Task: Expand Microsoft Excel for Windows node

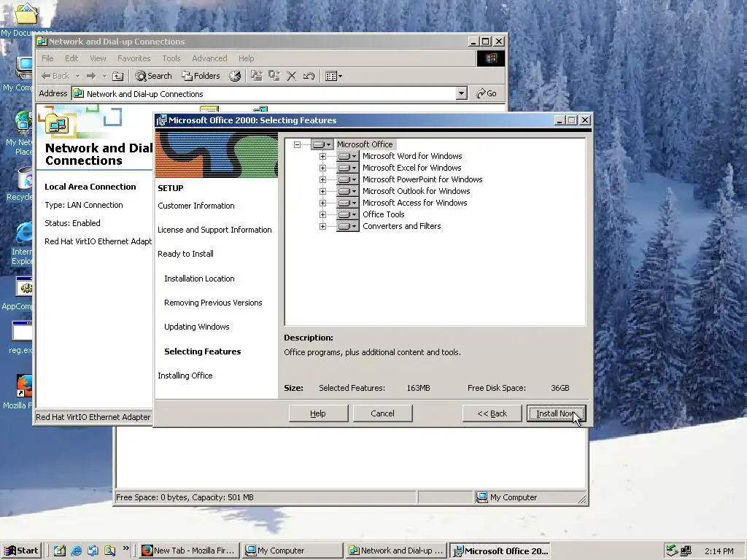Action: point(322,168)
